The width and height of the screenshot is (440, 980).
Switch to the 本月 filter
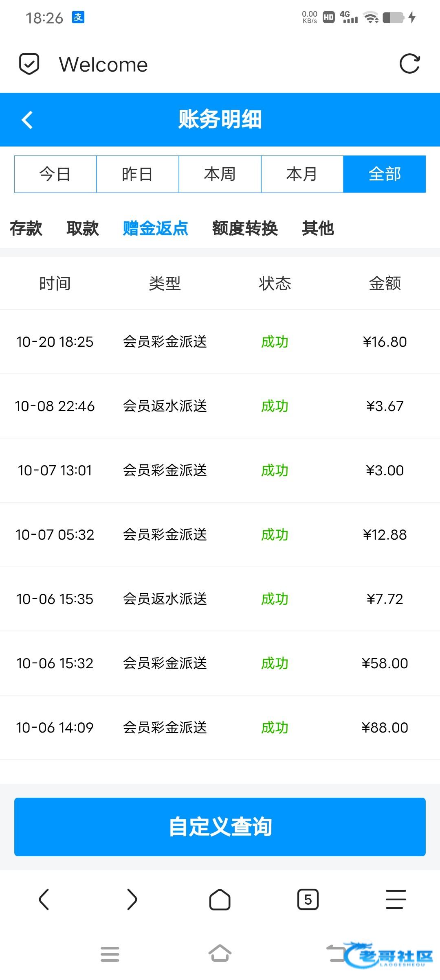click(x=302, y=174)
